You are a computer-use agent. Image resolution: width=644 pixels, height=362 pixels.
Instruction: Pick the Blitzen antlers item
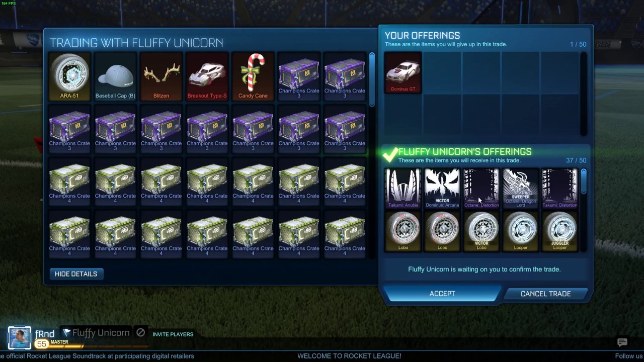point(161,76)
